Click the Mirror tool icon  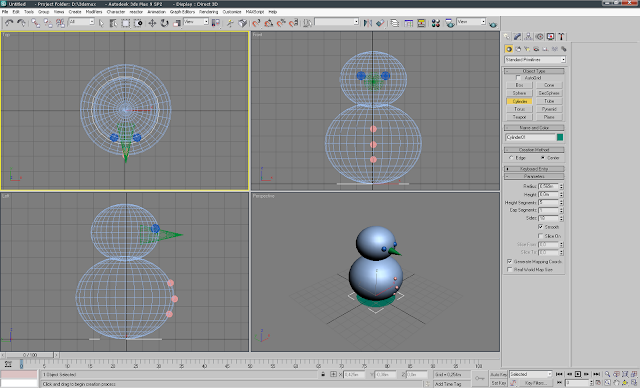368,23
